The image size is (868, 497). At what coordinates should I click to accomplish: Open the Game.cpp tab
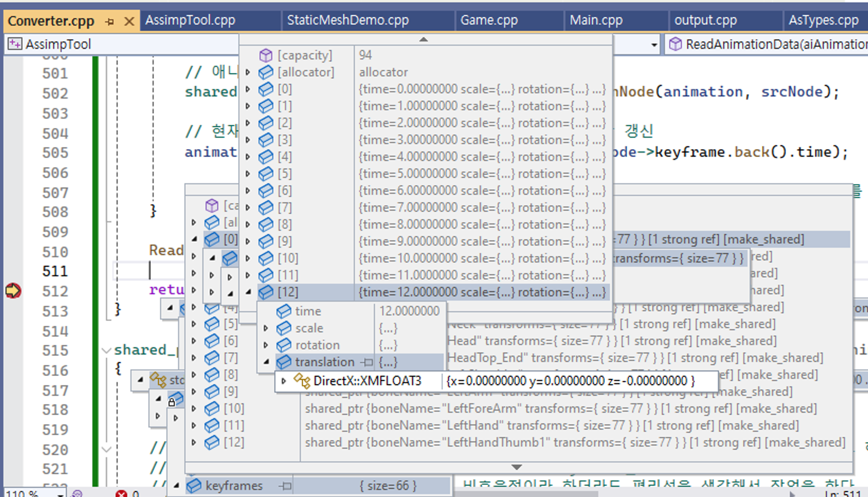pyautogui.click(x=489, y=20)
